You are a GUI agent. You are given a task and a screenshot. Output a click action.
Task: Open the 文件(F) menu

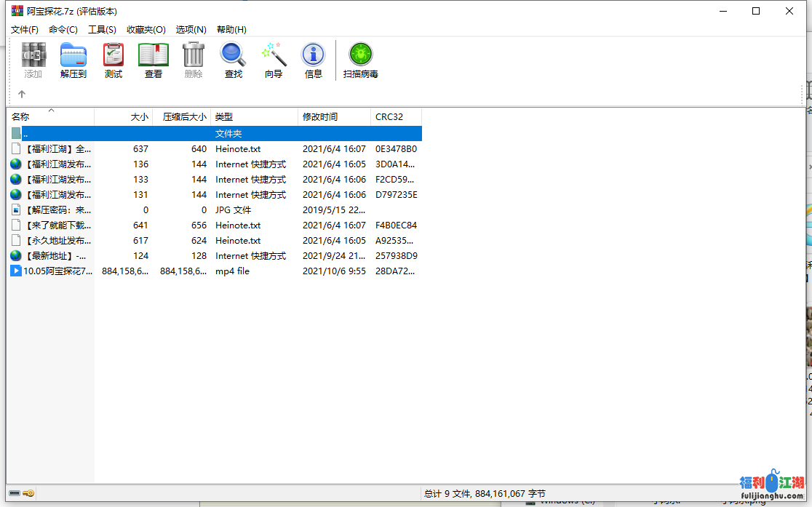click(25, 30)
